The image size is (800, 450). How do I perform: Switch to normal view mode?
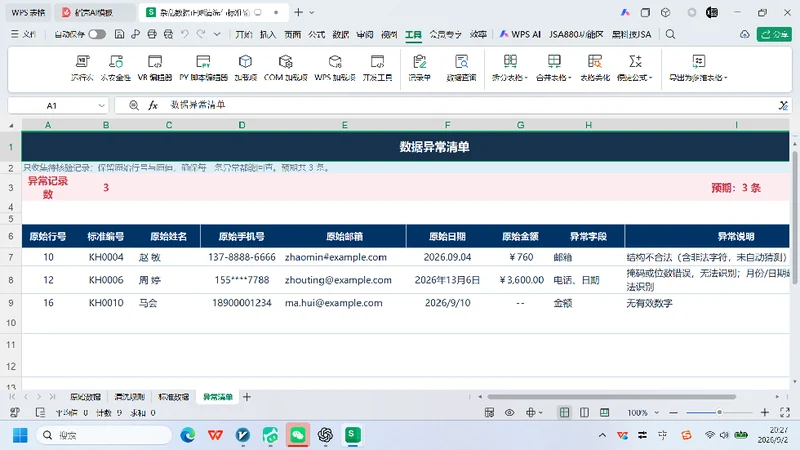(x=564, y=412)
